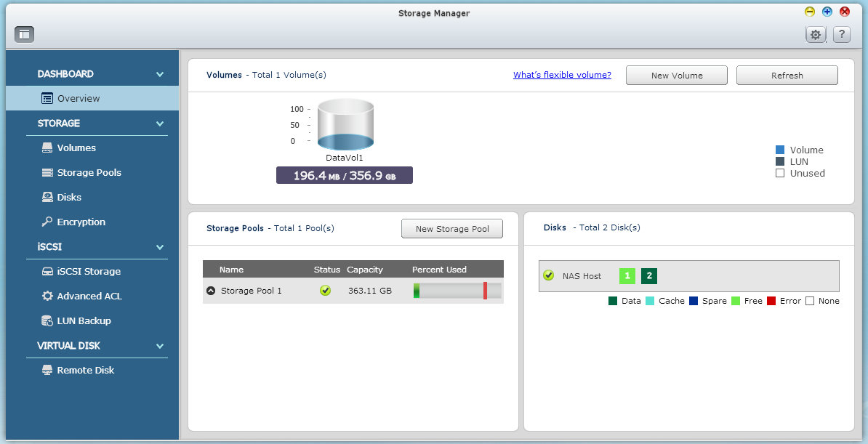Click the 363.11 GB capacity value
868x444 pixels.
[x=370, y=291]
